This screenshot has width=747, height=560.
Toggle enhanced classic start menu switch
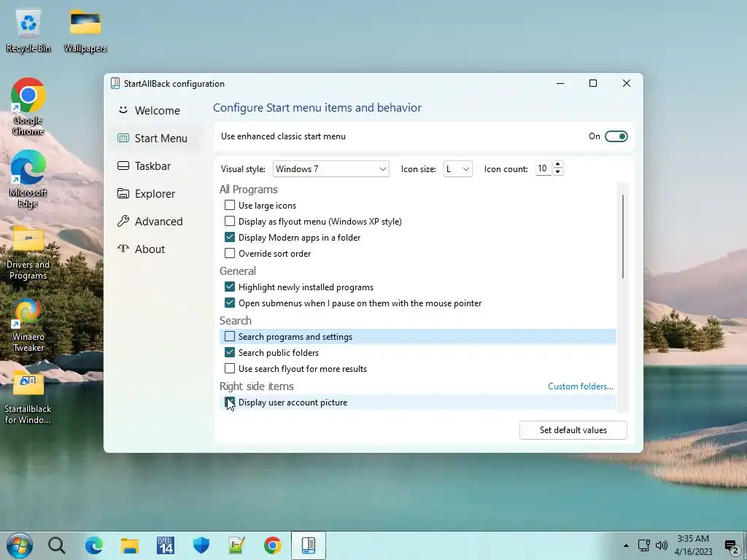[x=616, y=136]
